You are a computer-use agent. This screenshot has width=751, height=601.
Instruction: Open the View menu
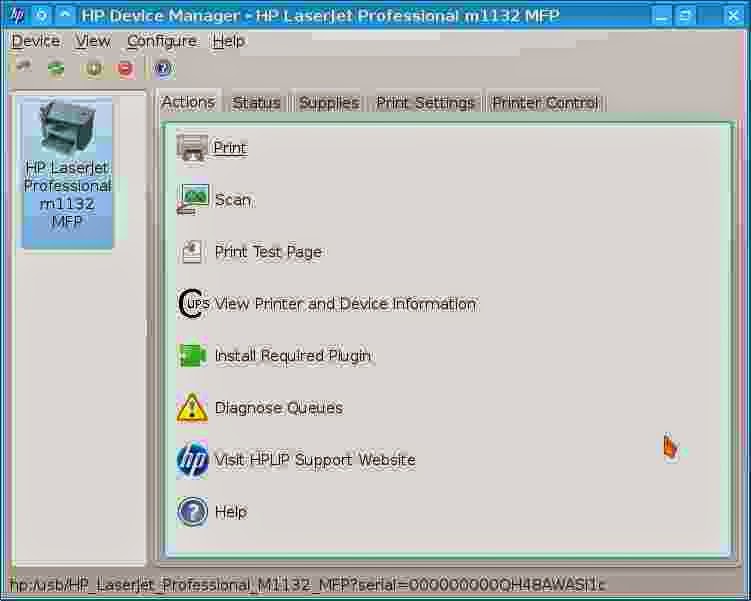[92, 41]
